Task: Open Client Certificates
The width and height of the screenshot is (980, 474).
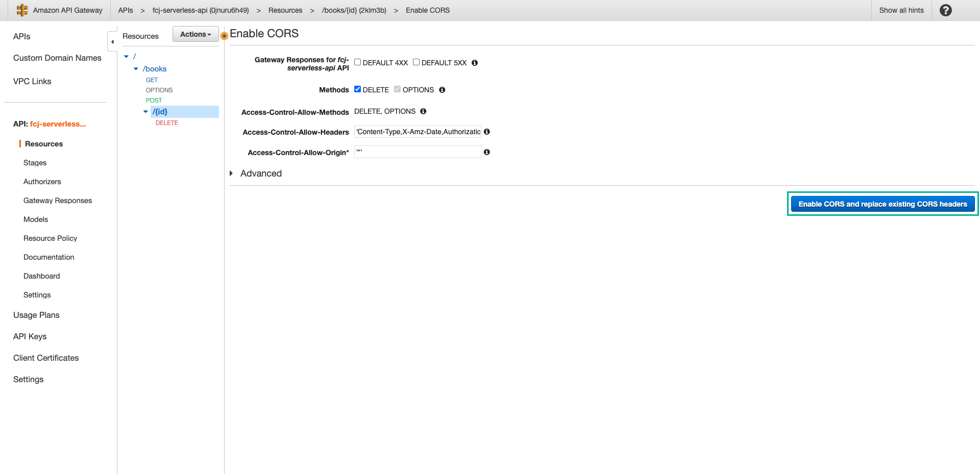Action: coord(46,358)
